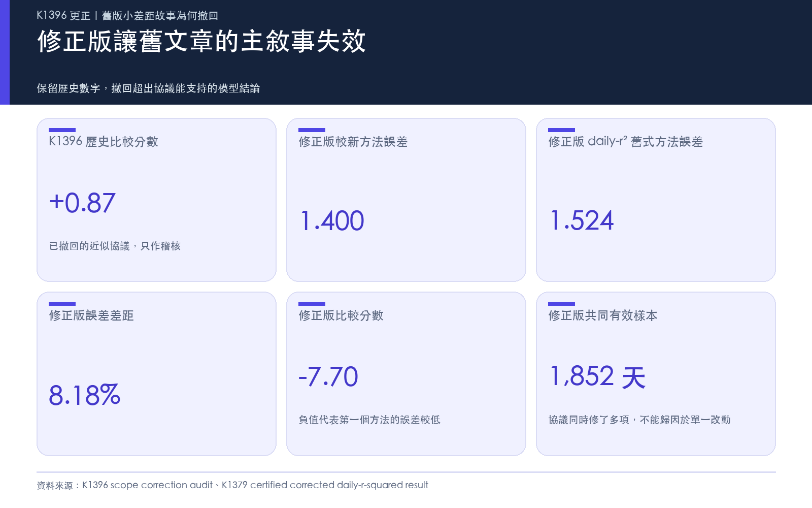This screenshot has height=508, width=812.
Task: Select the value -7.70
Action: [x=328, y=376]
